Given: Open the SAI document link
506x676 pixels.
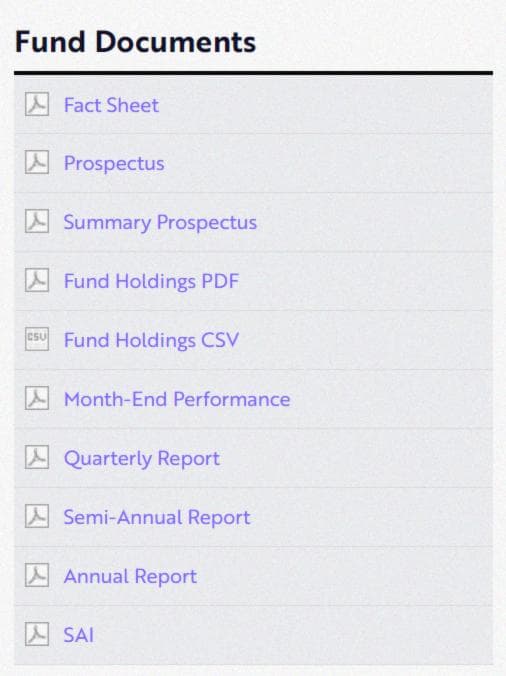Looking at the screenshot, I should click(78, 635).
